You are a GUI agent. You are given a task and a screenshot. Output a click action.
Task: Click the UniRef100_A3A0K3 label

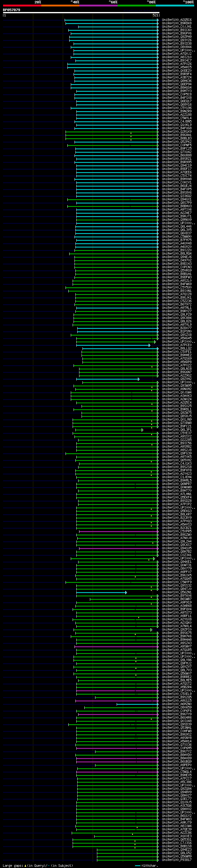coord(177,396)
